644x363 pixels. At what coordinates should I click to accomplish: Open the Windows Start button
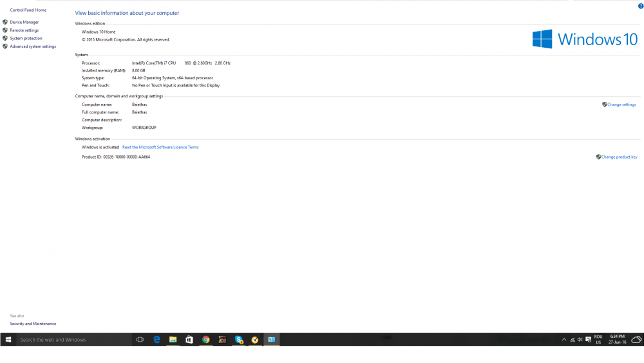pyautogui.click(x=8, y=340)
